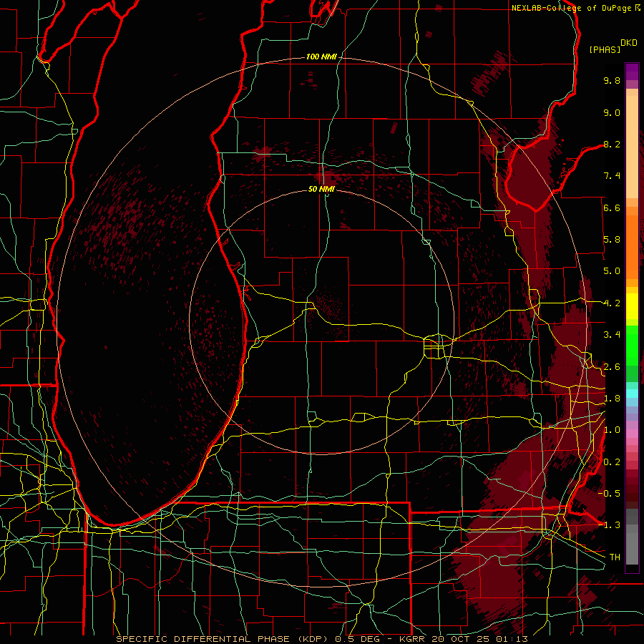
Task: Pick the cyan segment of the color bar
Action: coord(632,393)
